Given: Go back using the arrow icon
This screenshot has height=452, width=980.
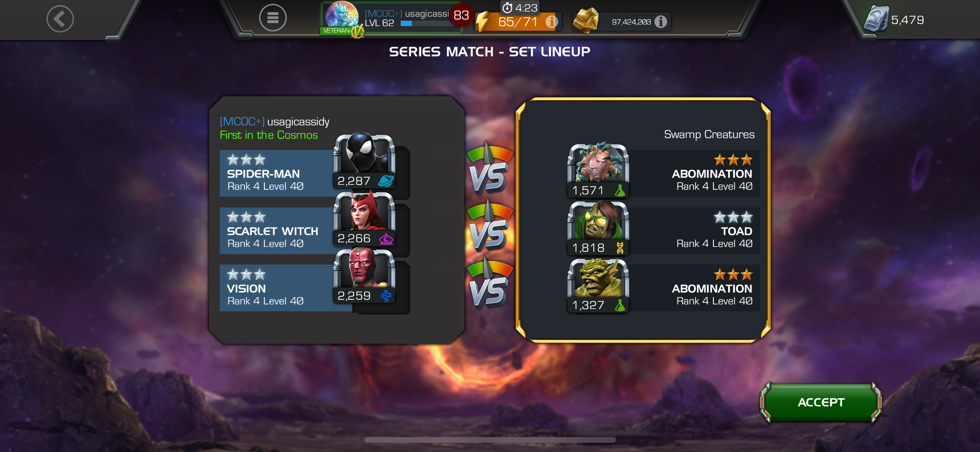Looking at the screenshot, I should (x=60, y=19).
